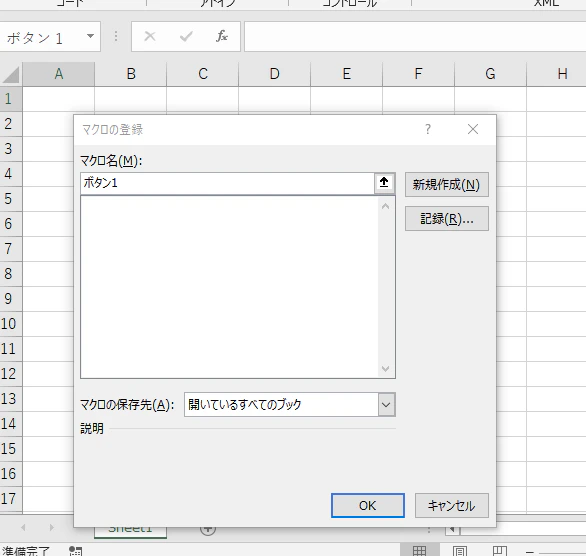Close the マクロの登録 dialog
Viewport: 586px width, 556px height.
pyautogui.click(x=473, y=129)
